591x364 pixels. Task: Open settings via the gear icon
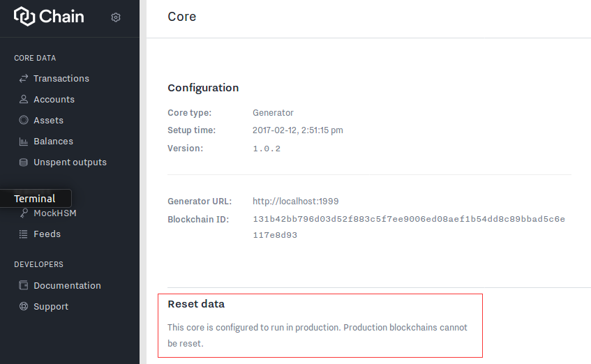coord(116,17)
